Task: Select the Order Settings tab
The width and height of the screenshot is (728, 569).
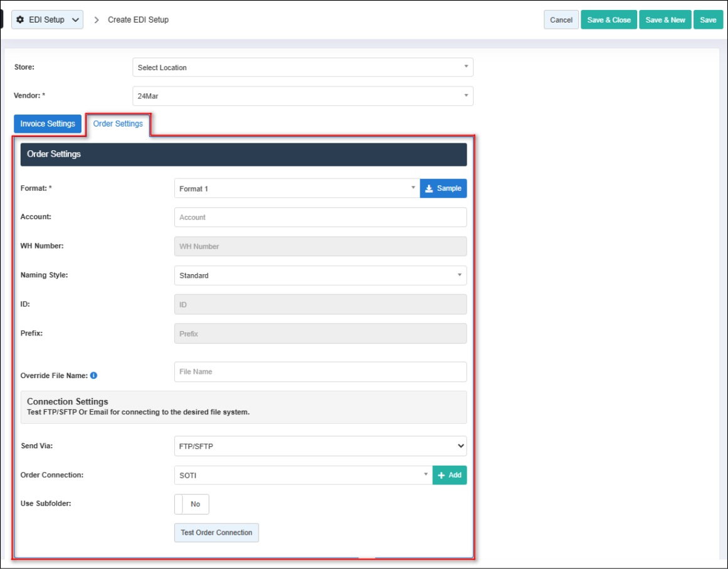Action: 118,124
